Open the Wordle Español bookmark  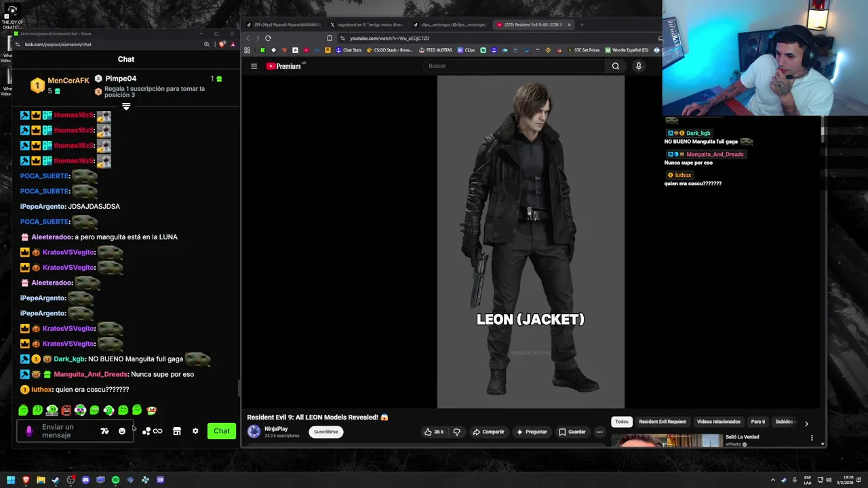(x=627, y=50)
